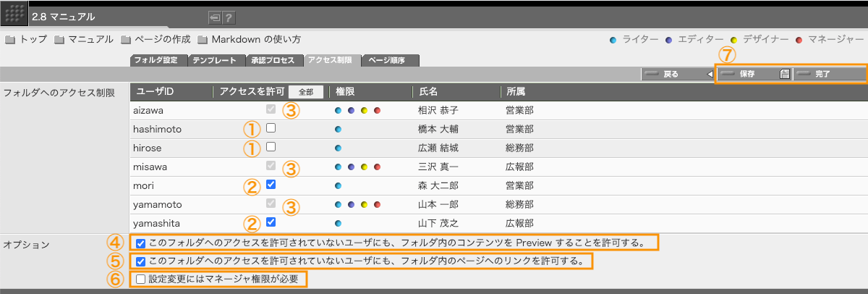Open help via the question mark icon
Image resolution: width=868 pixels, height=294 pixels.
click(x=229, y=18)
